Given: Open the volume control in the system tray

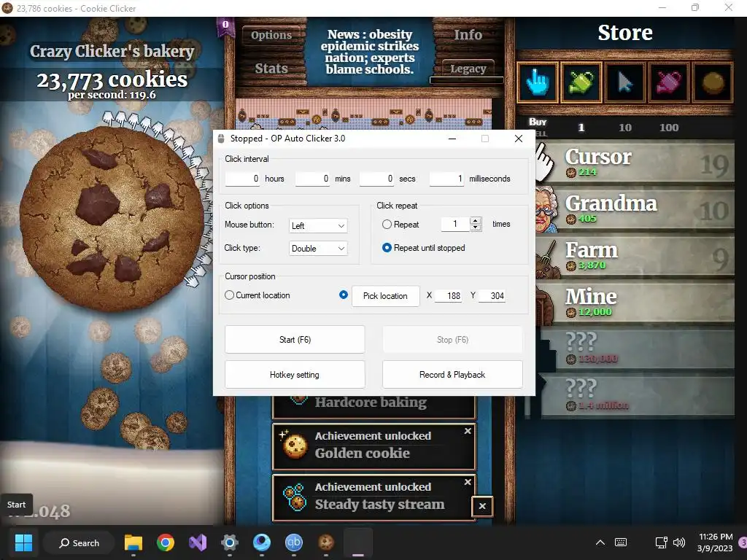Looking at the screenshot, I should (679, 542).
